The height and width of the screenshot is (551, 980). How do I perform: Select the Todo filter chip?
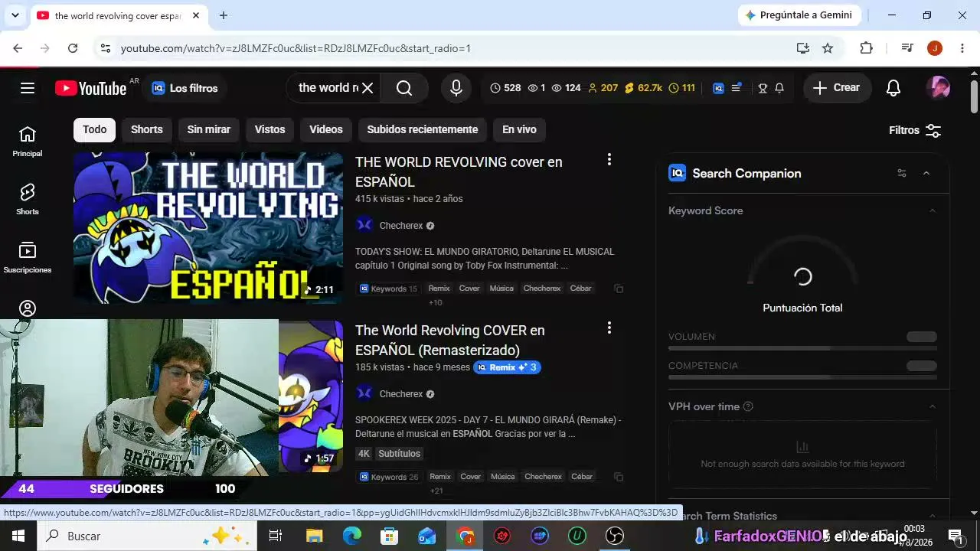(95, 130)
